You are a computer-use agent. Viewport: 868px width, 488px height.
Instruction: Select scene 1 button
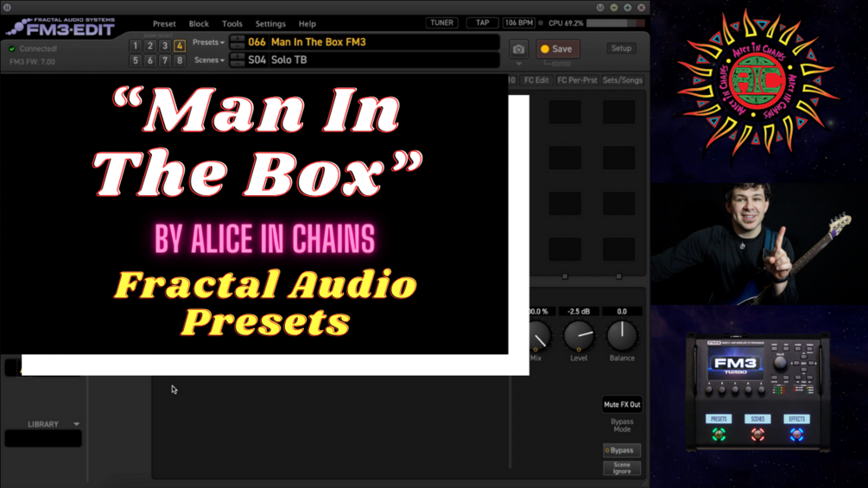[x=135, y=46]
